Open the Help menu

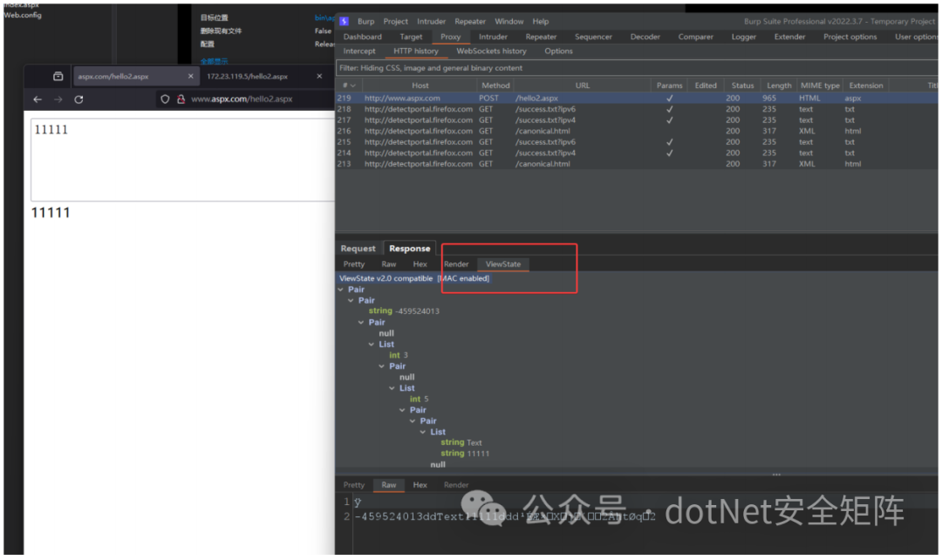[x=541, y=21]
